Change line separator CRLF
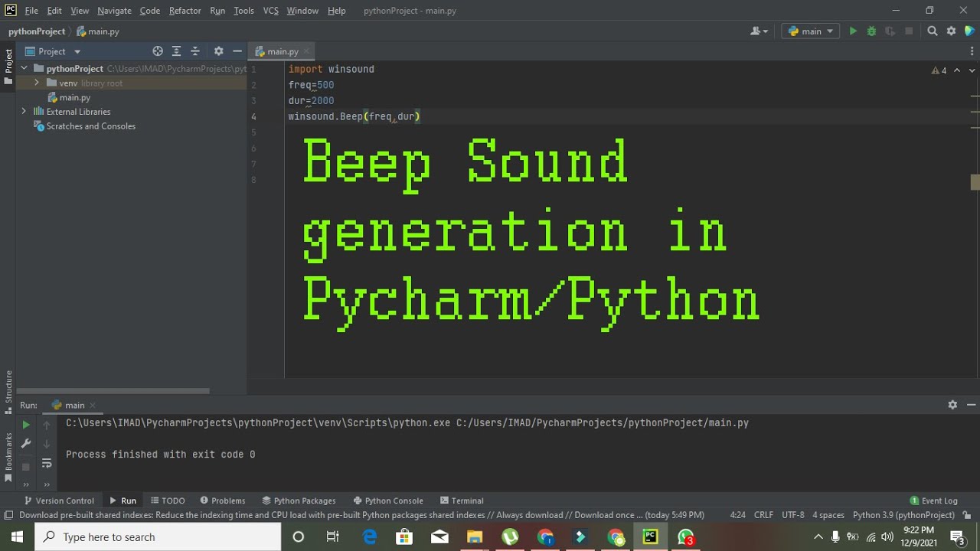The height and width of the screenshot is (551, 980). (763, 515)
